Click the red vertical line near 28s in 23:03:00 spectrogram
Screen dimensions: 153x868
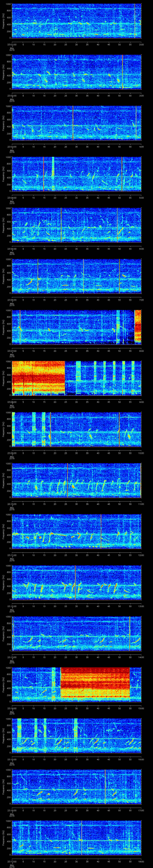click(x=73, y=123)
